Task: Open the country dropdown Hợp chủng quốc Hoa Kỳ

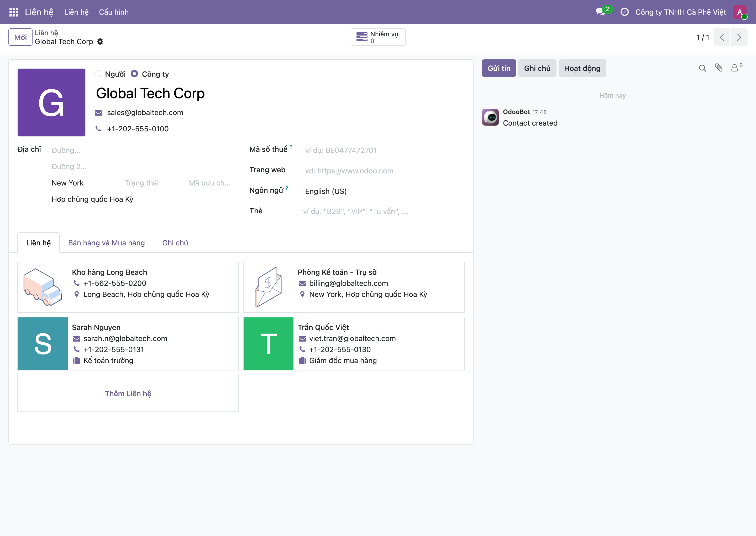Action: click(x=142, y=199)
